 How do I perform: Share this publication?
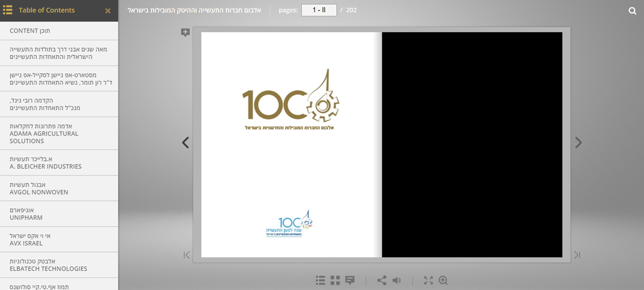tap(382, 280)
